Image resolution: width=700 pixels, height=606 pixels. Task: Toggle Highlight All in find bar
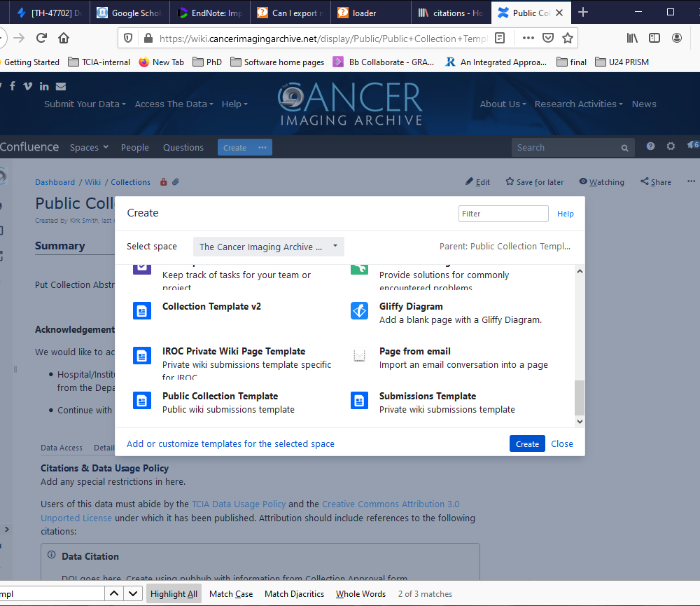(x=174, y=593)
